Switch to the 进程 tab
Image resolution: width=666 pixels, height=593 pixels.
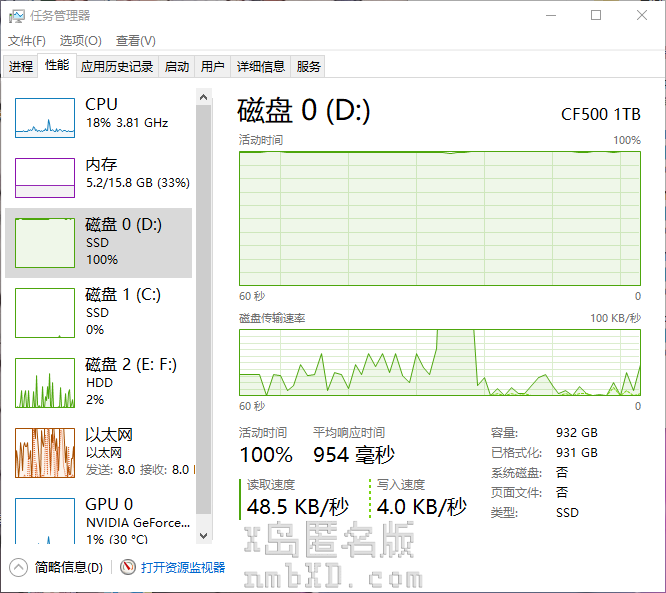pyautogui.click(x=21, y=66)
